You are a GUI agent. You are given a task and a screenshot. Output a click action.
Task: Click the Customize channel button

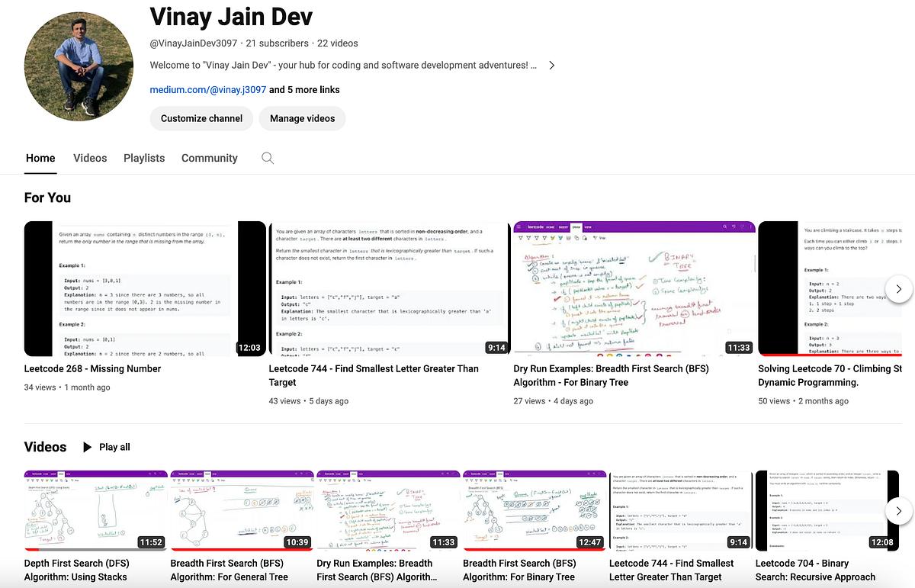pyautogui.click(x=201, y=118)
